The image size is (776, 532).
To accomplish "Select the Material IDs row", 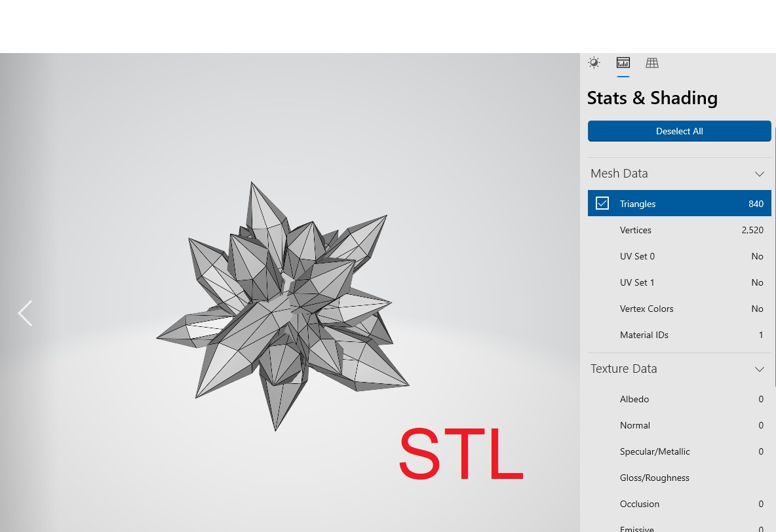I will [x=679, y=335].
